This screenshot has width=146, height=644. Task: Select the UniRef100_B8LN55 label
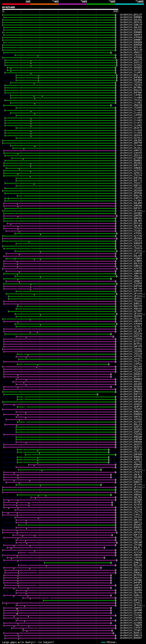pyautogui.click(x=131, y=203)
